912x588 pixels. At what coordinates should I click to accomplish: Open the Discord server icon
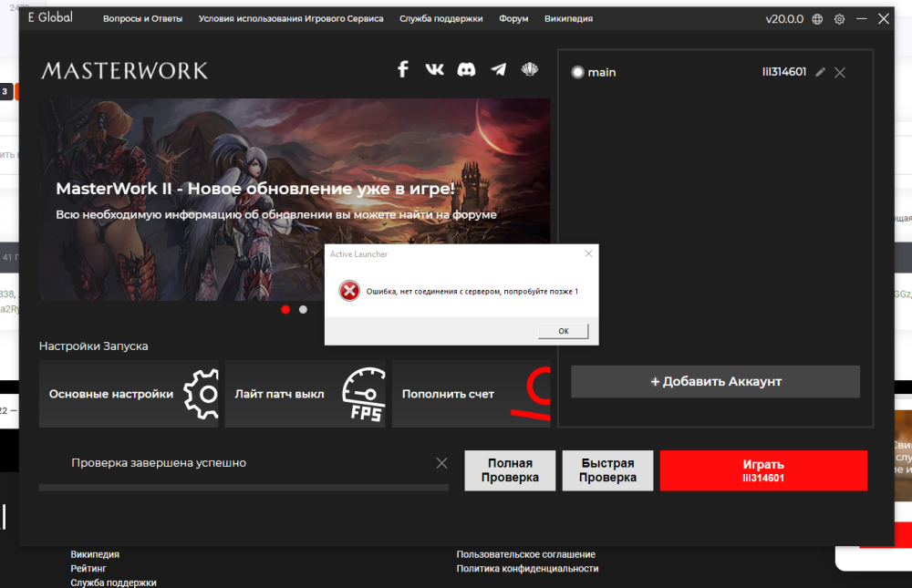point(466,69)
